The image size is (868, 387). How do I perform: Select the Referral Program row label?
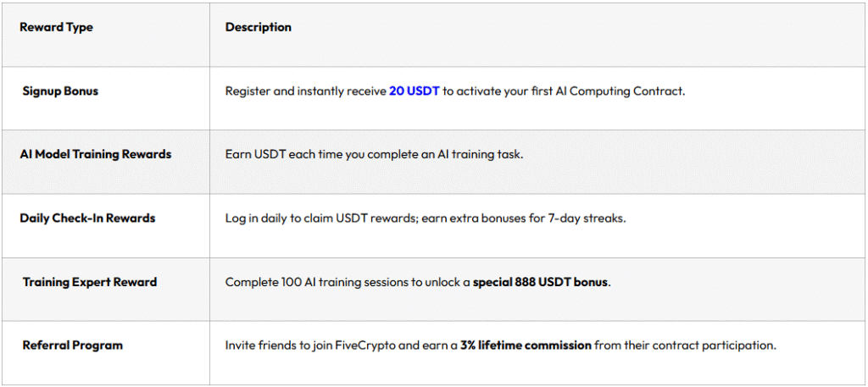pos(73,346)
